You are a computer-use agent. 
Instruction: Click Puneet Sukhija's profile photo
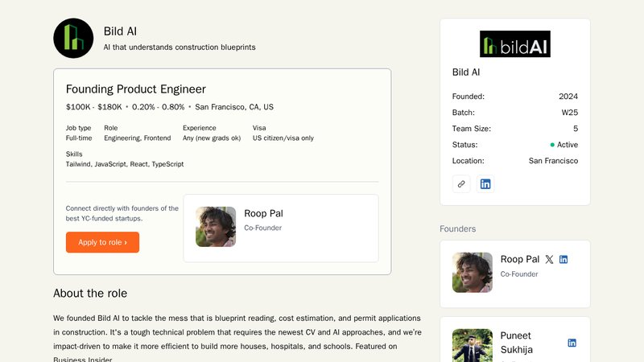coord(473,345)
